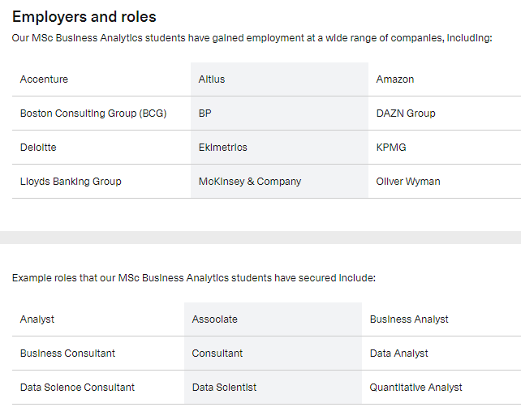Click the Employers and roles heading
Image resolution: width=521 pixels, height=420 pixels.
pyautogui.click(x=84, y=17)
